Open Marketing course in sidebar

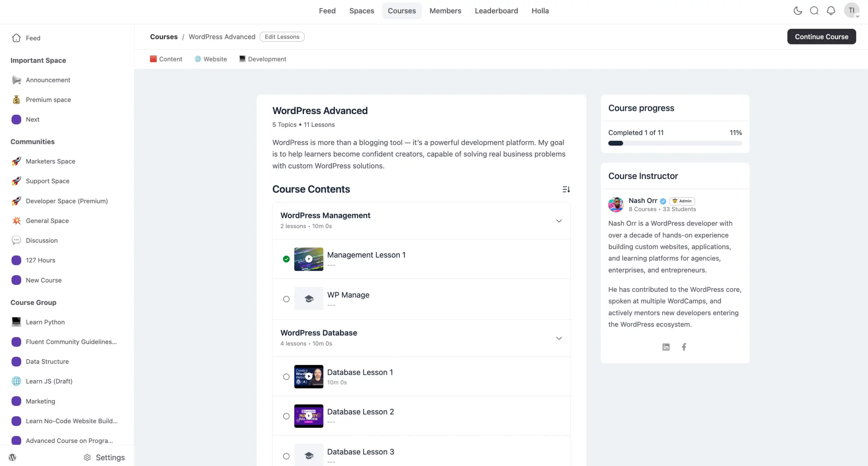point(40,401)
